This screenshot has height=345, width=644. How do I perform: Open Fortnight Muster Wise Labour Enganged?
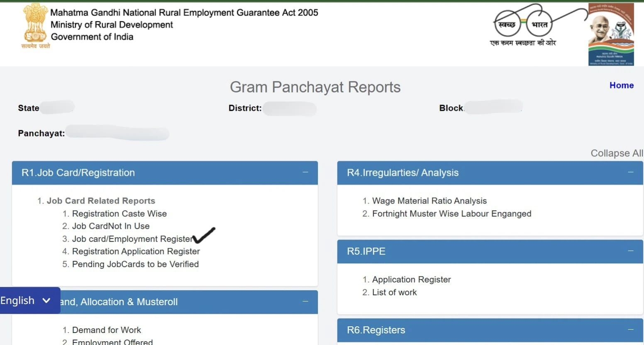pyautogui.click(x=451, y=214)
